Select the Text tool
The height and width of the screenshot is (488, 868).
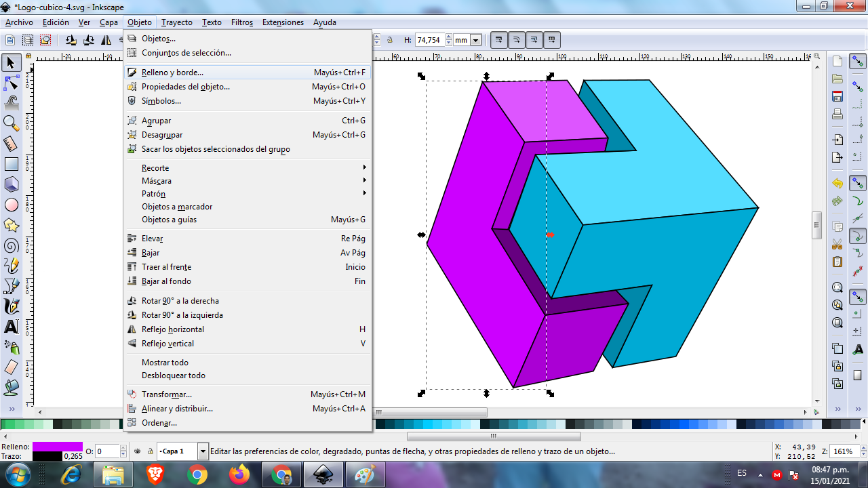coord(11,327)
